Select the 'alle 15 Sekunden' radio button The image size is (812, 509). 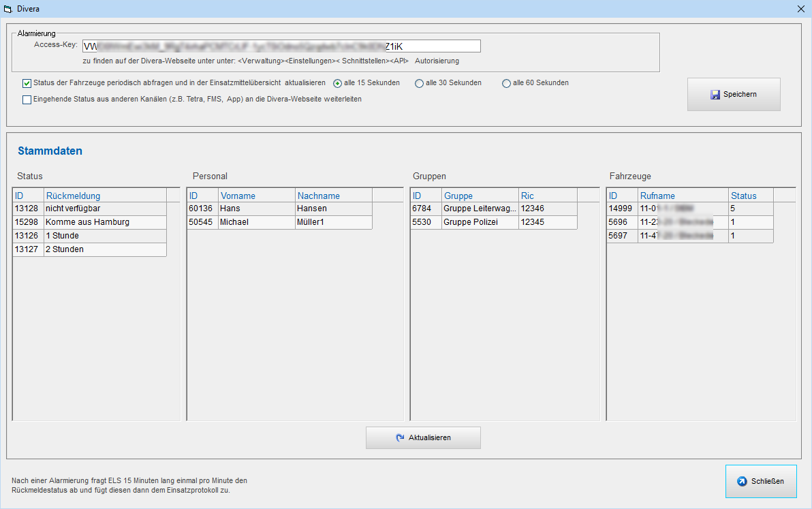coord(338,83)
